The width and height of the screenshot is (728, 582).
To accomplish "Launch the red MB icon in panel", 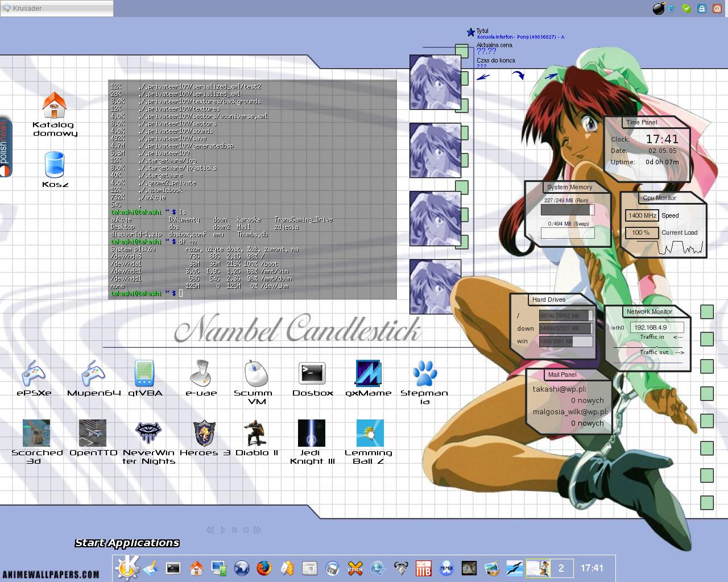I will pos(424,568).
